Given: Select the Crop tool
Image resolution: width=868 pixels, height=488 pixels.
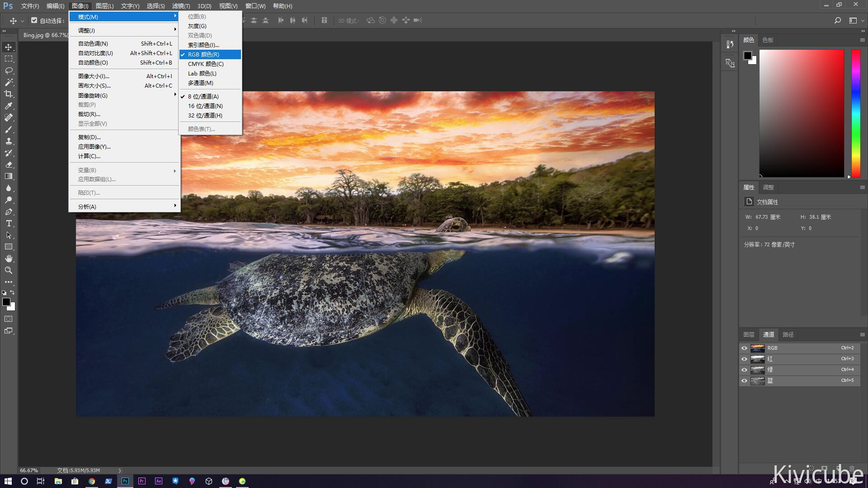Looking at the screenshot, I should pos(9,94).
